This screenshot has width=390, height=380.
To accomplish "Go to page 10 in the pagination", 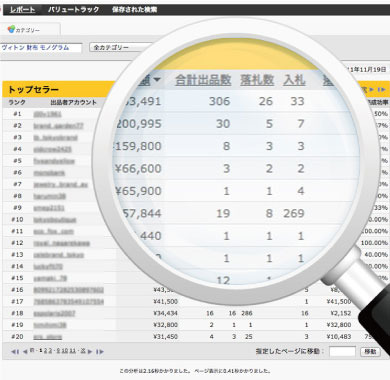I will tap(65, 350).
